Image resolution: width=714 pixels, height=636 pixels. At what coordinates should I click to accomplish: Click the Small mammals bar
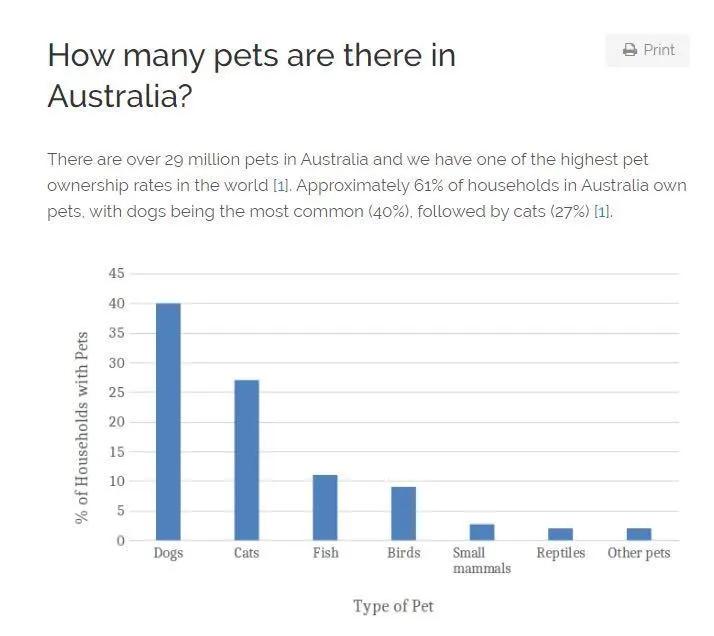[x=481, y=532]
